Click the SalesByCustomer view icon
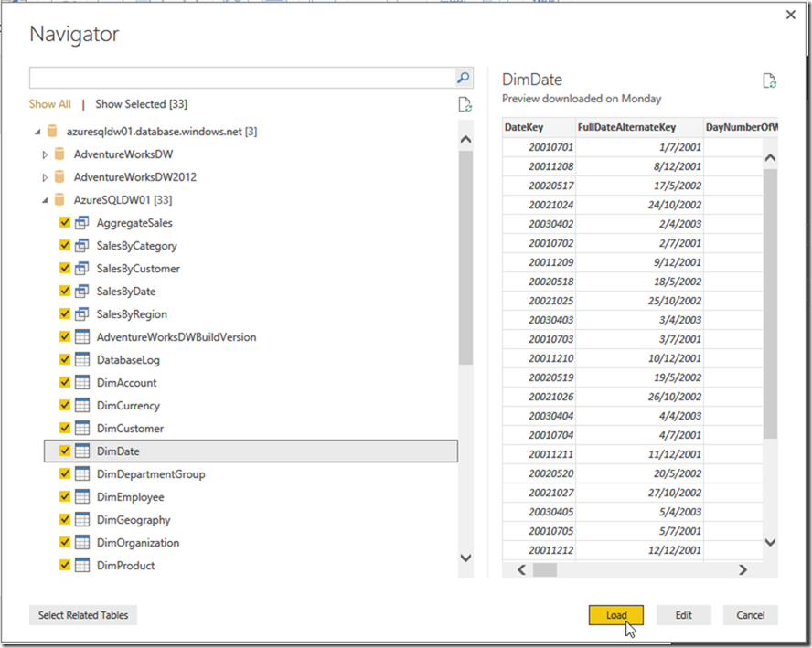This screenshot has height=648, width=812. [x=81, y=268]
